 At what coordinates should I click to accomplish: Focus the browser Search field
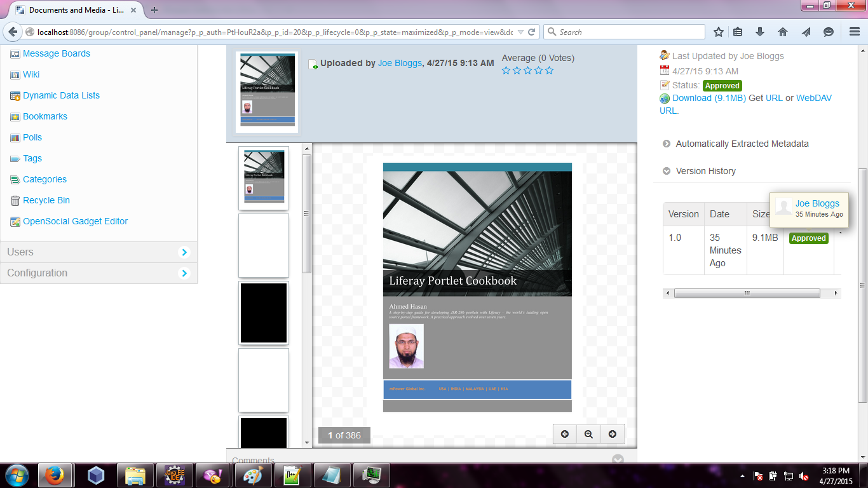click(x=624, y=32)
